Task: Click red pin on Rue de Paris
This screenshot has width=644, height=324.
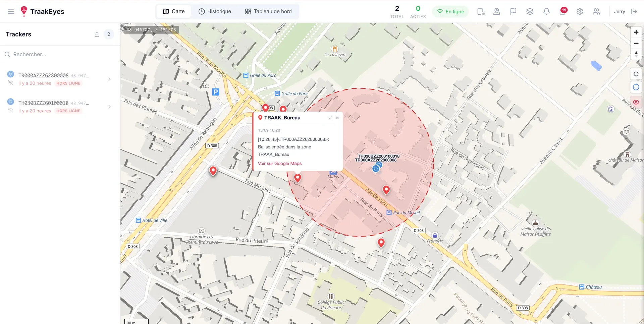Action: click(386, 190)
